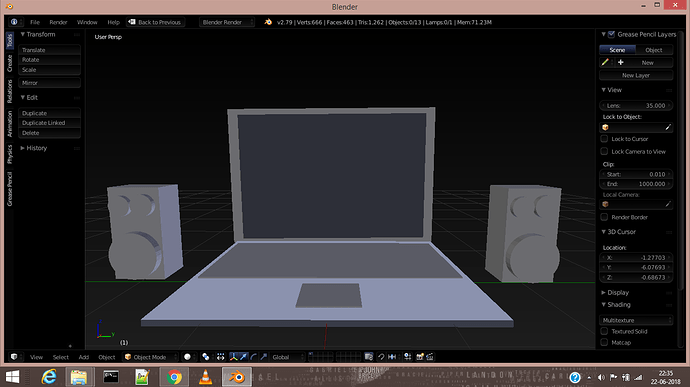
Task: Switch to the Physics tab
Action: pos(10,154)
